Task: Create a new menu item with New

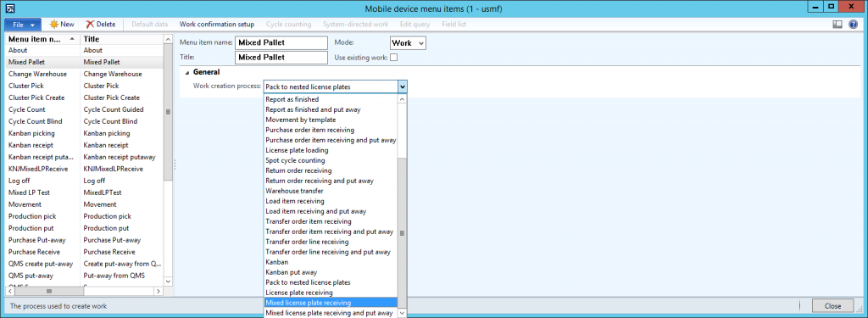Action: pos(61,25)
